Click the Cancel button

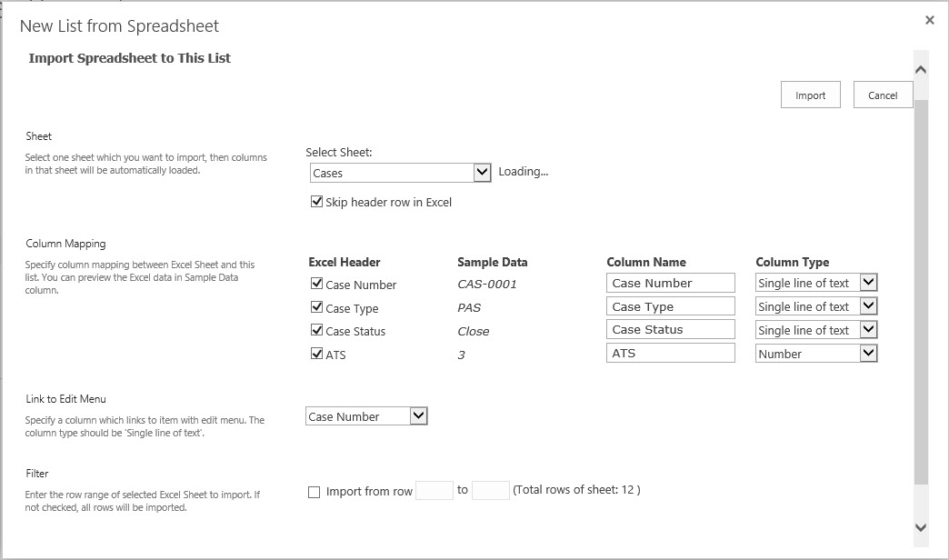coord(883,95)
